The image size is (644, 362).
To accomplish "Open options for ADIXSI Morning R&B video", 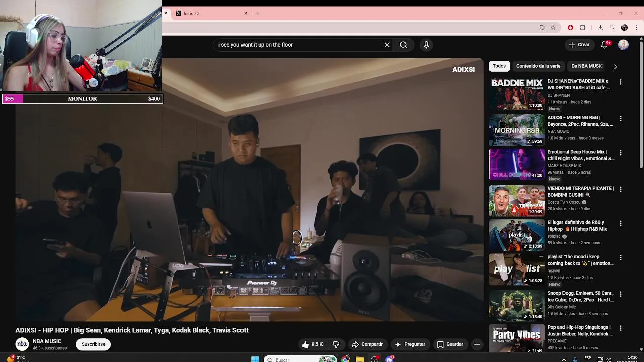I will (x=620, y=118).
